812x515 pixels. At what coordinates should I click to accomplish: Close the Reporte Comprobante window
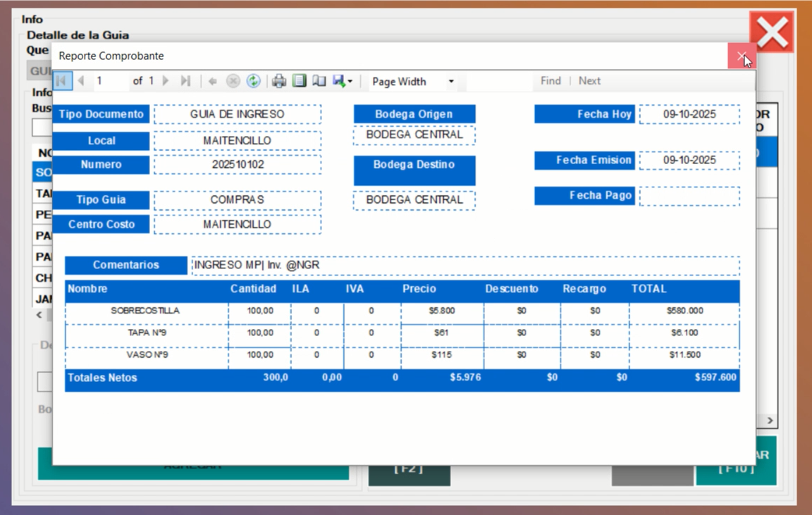pyautogui.click(x=741, y=56)
